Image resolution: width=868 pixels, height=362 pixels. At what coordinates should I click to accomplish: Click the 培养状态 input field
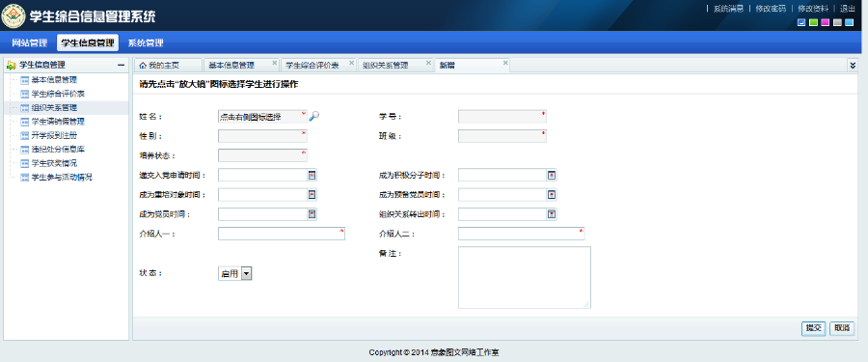pyautogui.click(x=262, y=155)
